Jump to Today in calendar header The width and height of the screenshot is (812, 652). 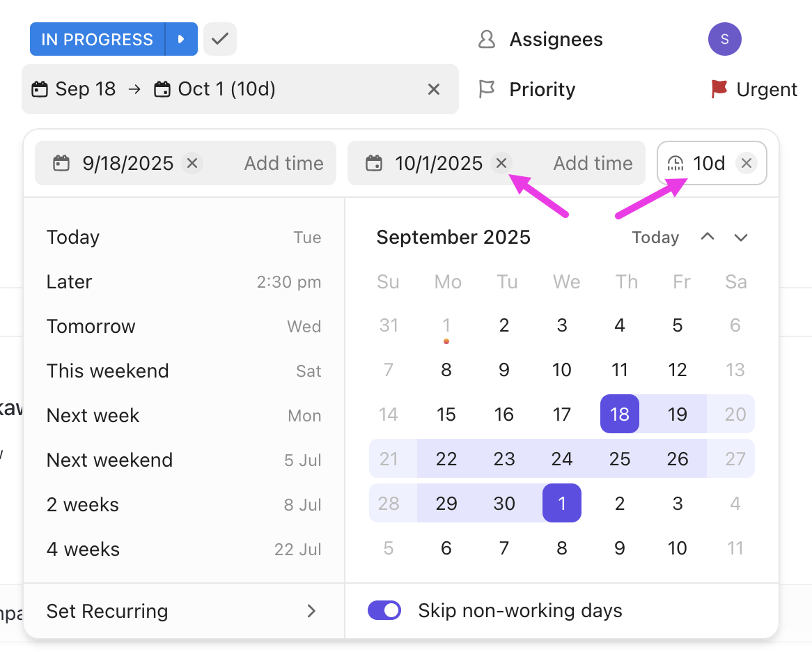tap(655, 237)
